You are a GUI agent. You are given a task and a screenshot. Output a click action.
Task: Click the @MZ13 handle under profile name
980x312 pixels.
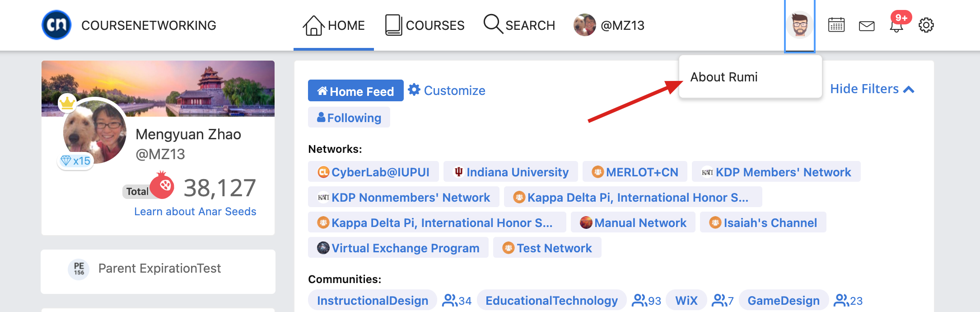tap(160, 154)
